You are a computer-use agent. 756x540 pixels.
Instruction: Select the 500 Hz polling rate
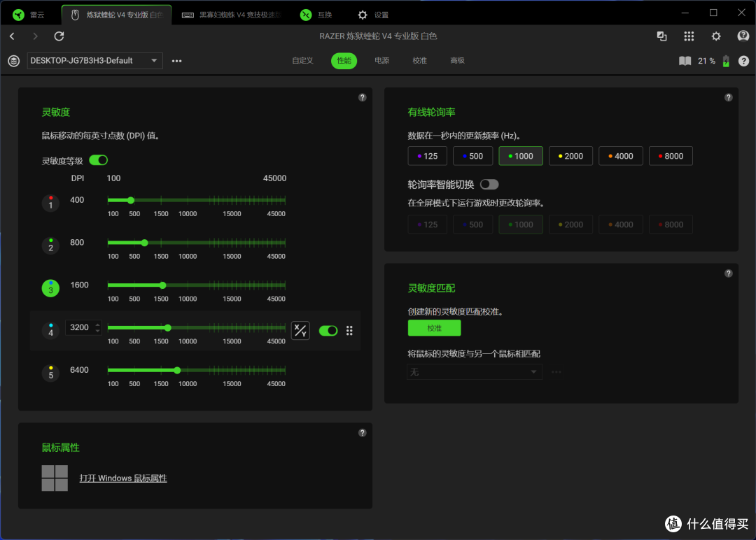click(472, 156)
